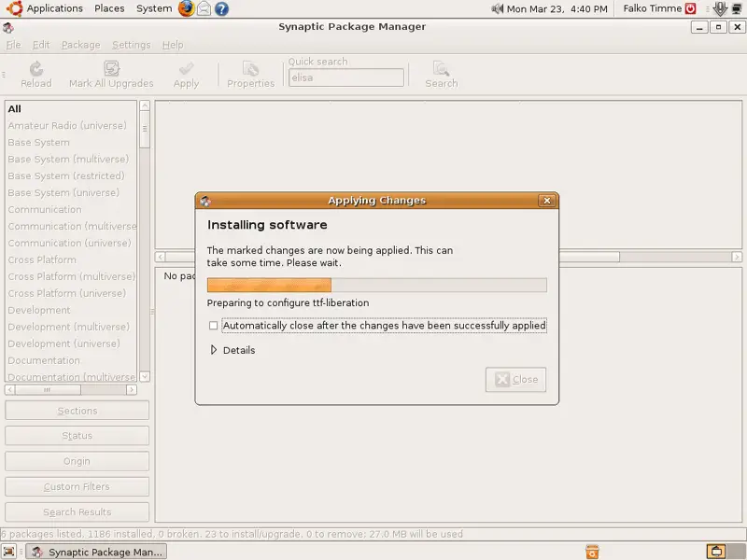Open the System menu
This screenshot has height=560, width=747.
(x=154, y=8)
